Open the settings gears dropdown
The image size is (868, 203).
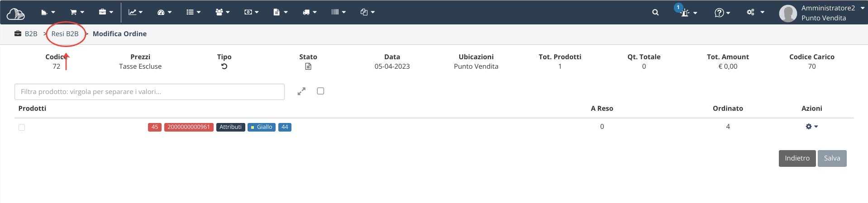(x=755, y=12)
